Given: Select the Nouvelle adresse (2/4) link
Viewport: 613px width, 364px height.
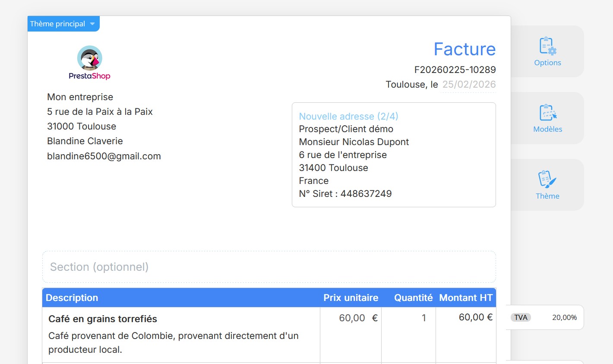Looking at the screenshot, I should tap(348, 116).
